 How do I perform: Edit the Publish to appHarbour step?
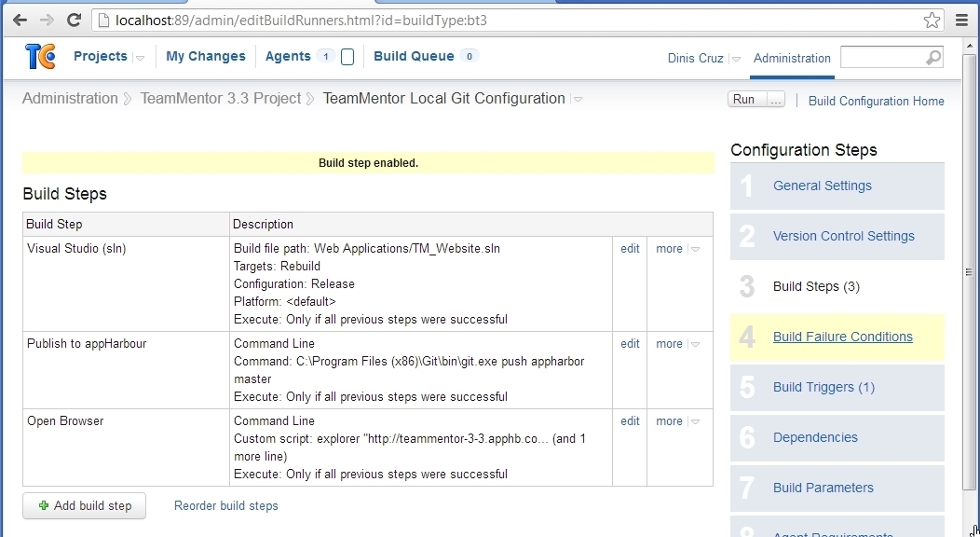[630, 344]
